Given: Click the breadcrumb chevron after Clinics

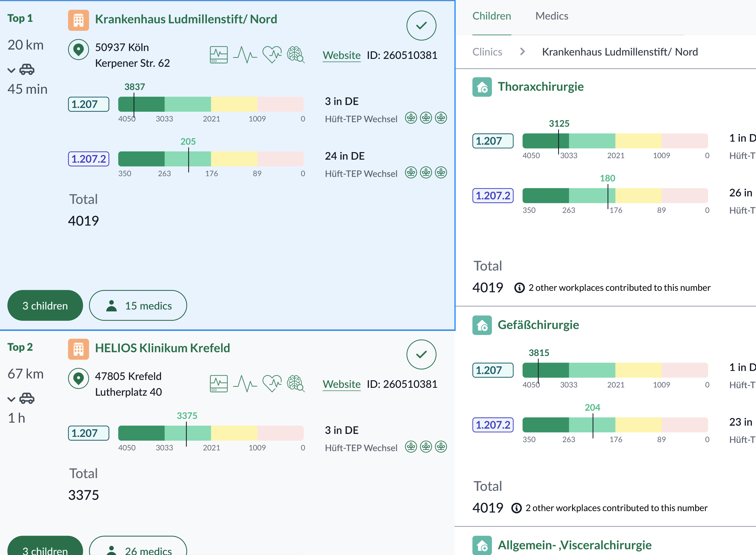Looking at the screenshot, I should click(522, 52).
